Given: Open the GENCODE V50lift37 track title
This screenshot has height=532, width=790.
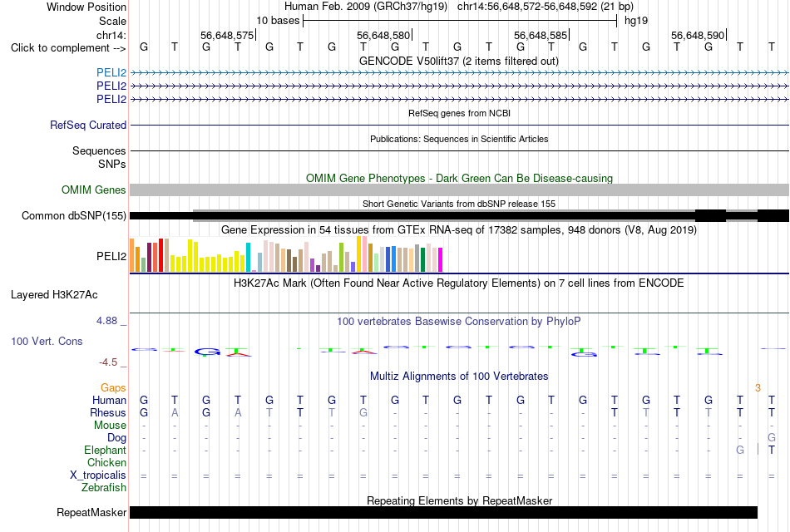Looking at the screenshot, I should (x=458, y=61).
